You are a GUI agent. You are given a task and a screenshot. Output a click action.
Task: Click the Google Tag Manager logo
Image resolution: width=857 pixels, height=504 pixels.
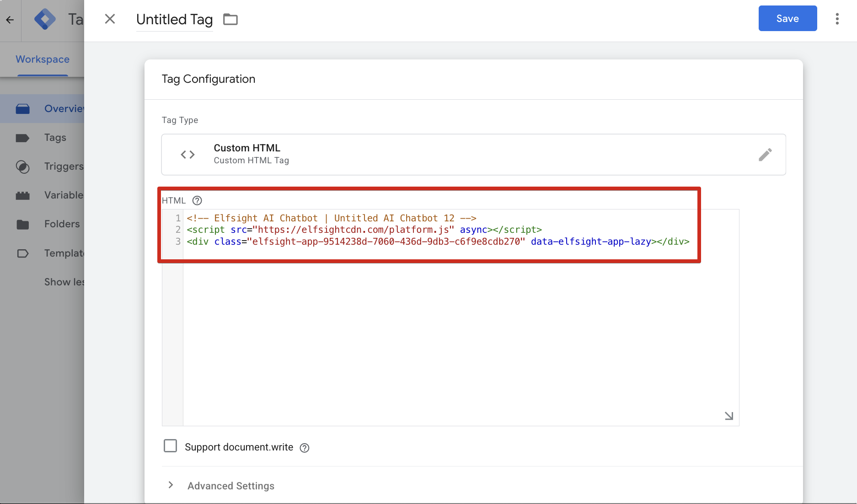(45, 19)
